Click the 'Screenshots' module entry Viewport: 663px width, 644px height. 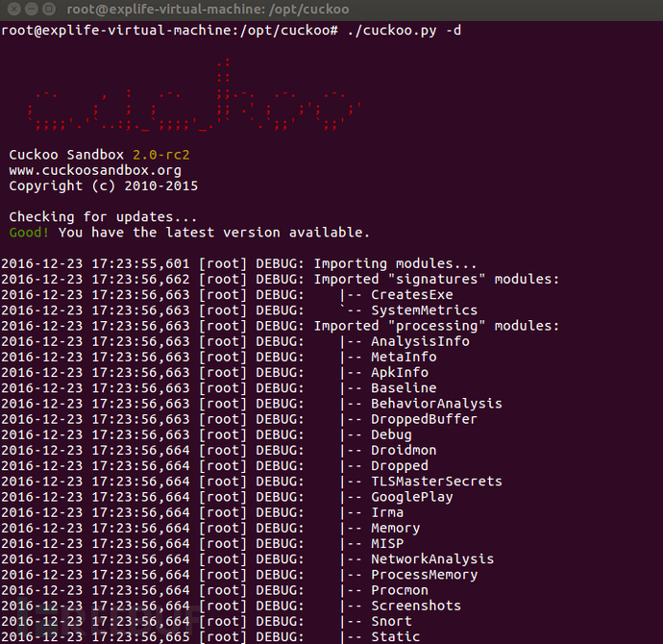416,606
